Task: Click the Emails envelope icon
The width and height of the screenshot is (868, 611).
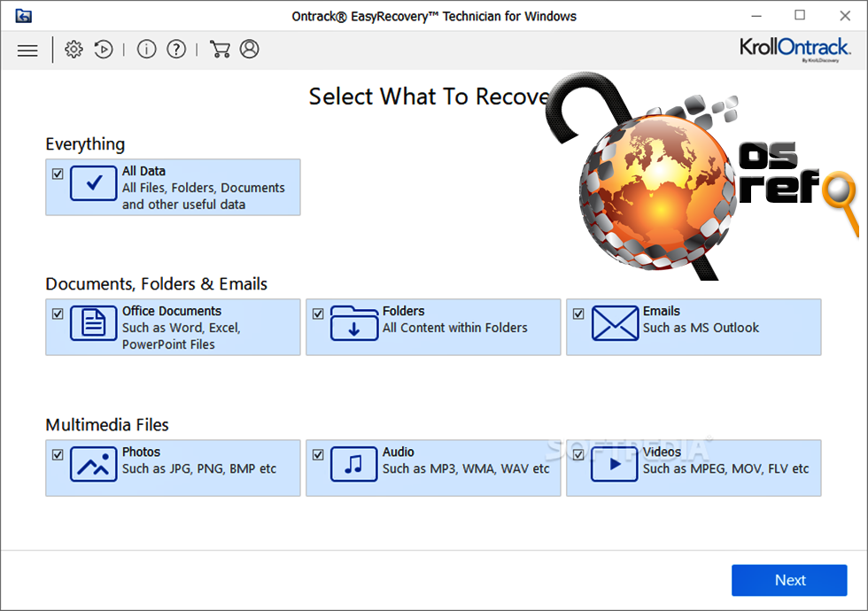Action: 615,323
